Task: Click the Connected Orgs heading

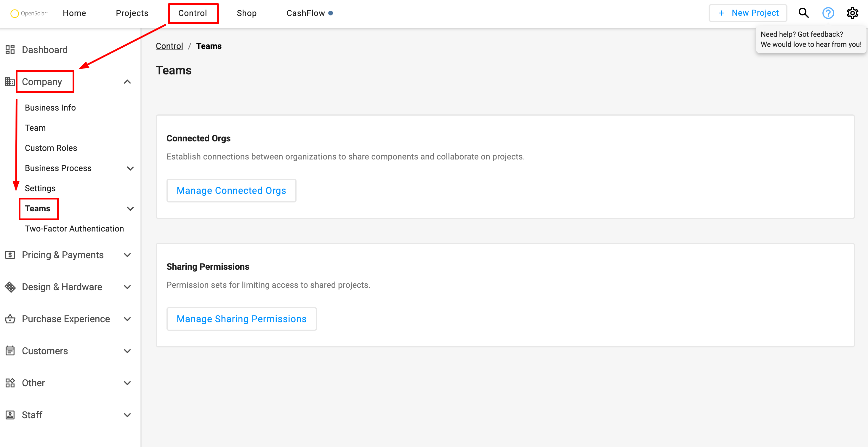Action: (198, 138)
